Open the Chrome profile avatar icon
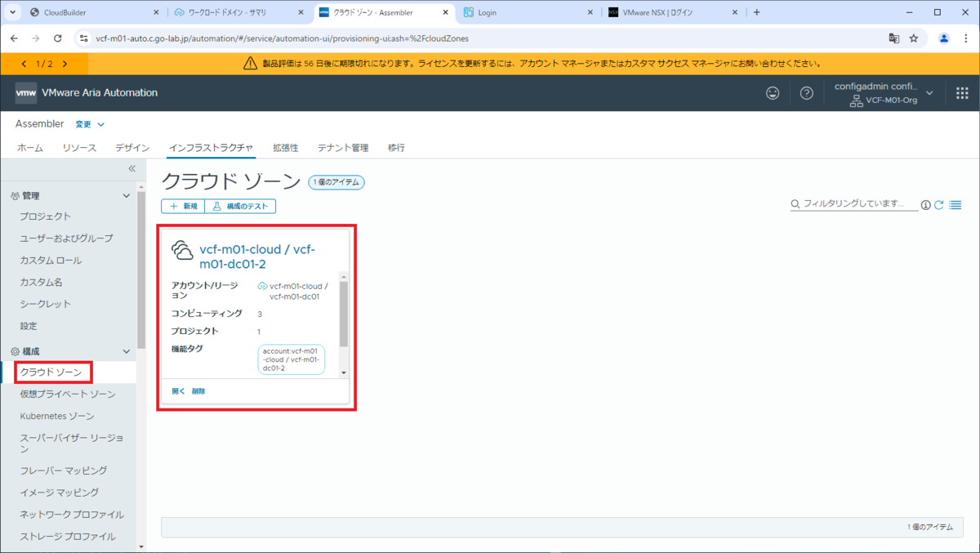980x553 pixels. 944,38
